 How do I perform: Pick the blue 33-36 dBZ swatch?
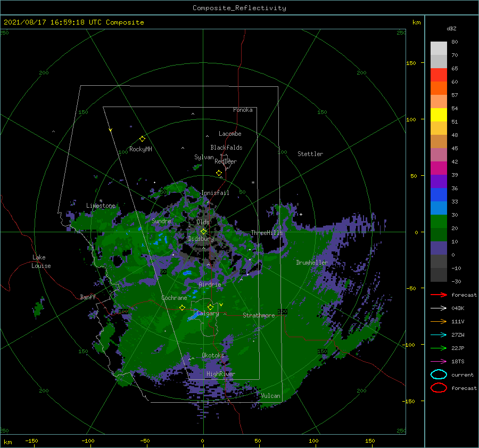[x=439, y=195]
